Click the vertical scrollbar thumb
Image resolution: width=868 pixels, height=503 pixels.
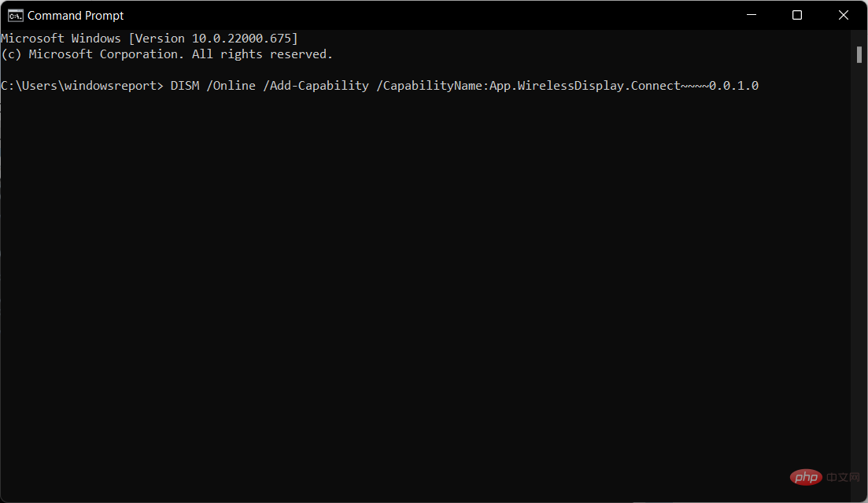pyautogui.click(x=860, y=54)
